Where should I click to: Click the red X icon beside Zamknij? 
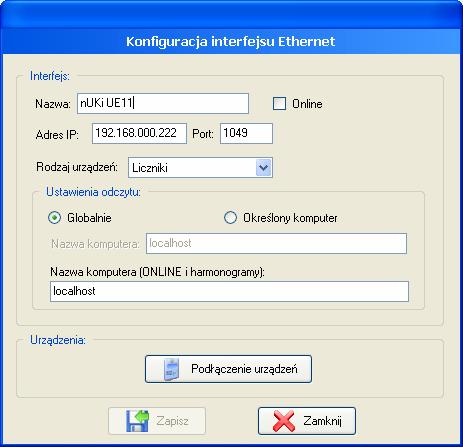click(x=284, y=421)
